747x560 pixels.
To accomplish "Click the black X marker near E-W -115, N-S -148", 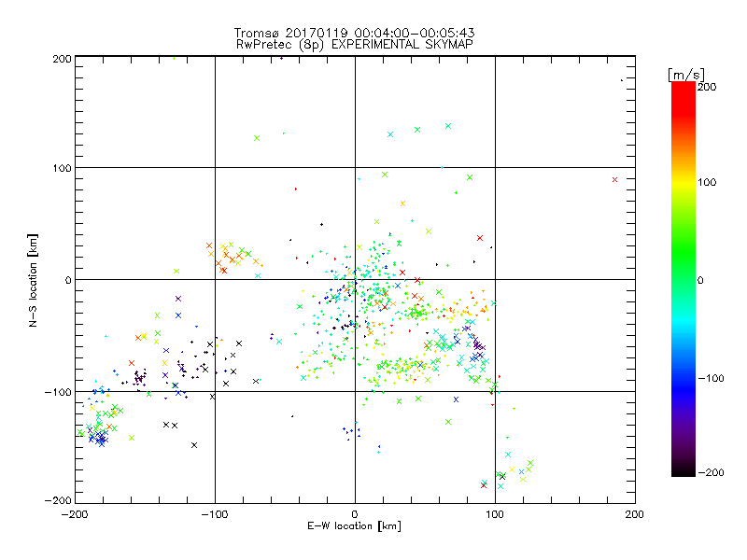I will point(194,445).
